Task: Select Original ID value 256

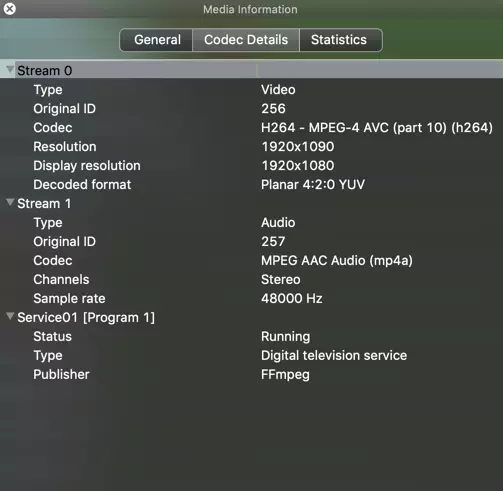Action: pyautogui.click(x=273, y=109)
